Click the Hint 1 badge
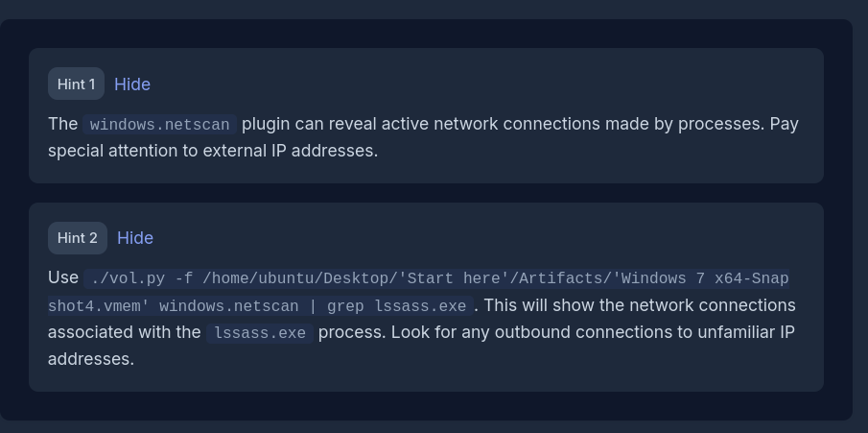868x433 pixels. tap(77, 84)
